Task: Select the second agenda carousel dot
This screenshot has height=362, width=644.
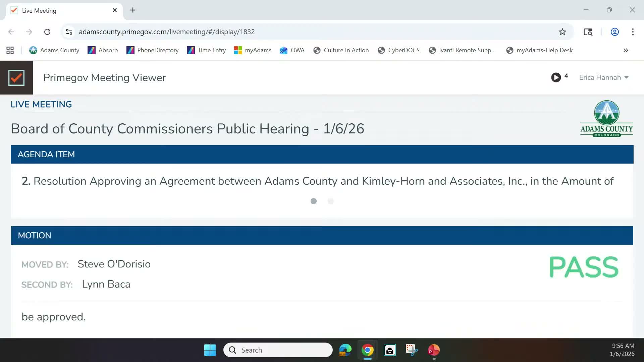Action: click(331, 201)
